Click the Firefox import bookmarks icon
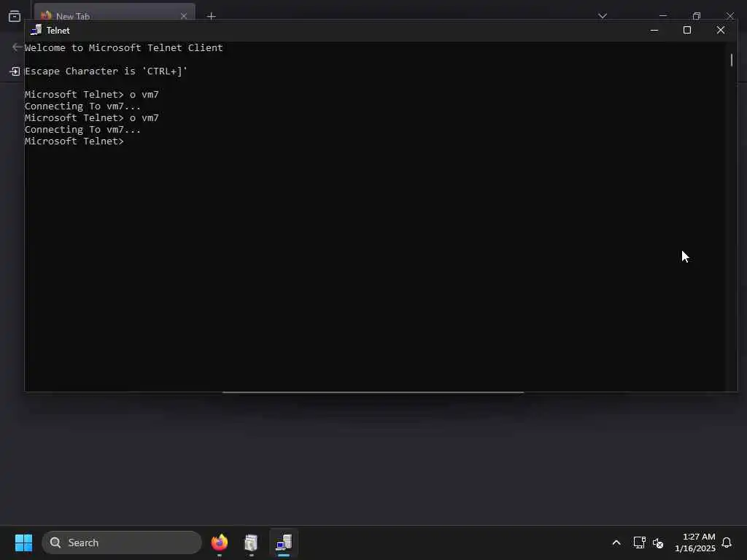The width and height of the screenshot is (747, 560). pos(15,71)
